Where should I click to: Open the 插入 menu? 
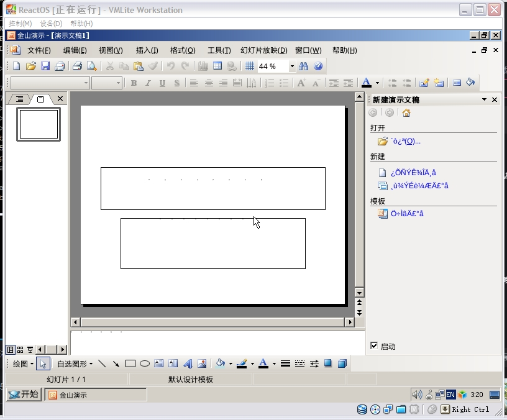pyautogui.click(x=147, y=50)
